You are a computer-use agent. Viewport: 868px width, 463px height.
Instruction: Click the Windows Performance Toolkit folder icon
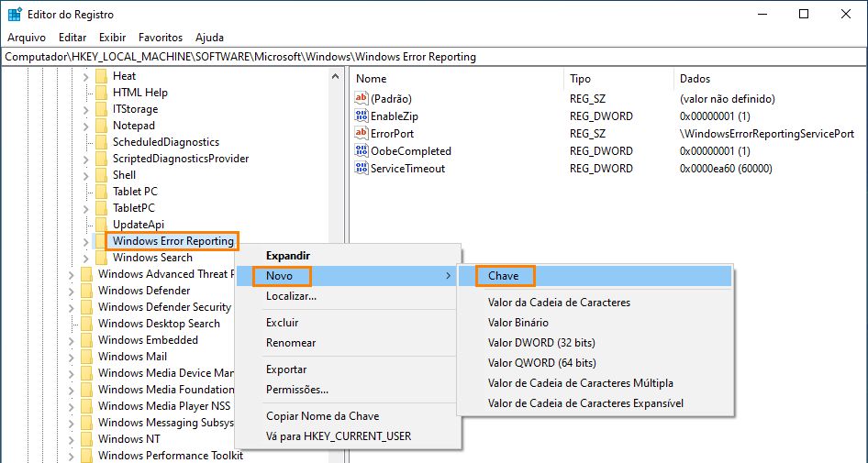(87, 456)
